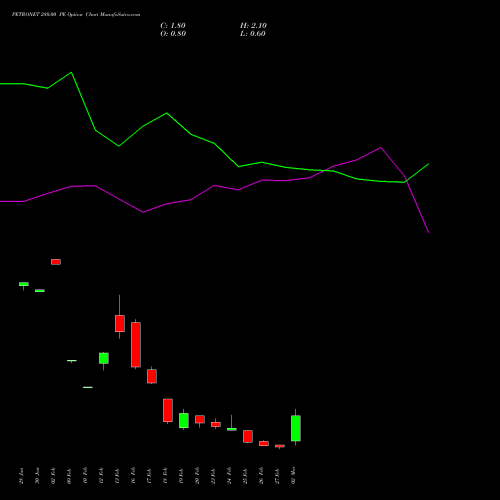Image resolution: width=500 pixels, height=500 pixels.
Task: Click the large red candle above 16 Feb
Action: point(136,345)
